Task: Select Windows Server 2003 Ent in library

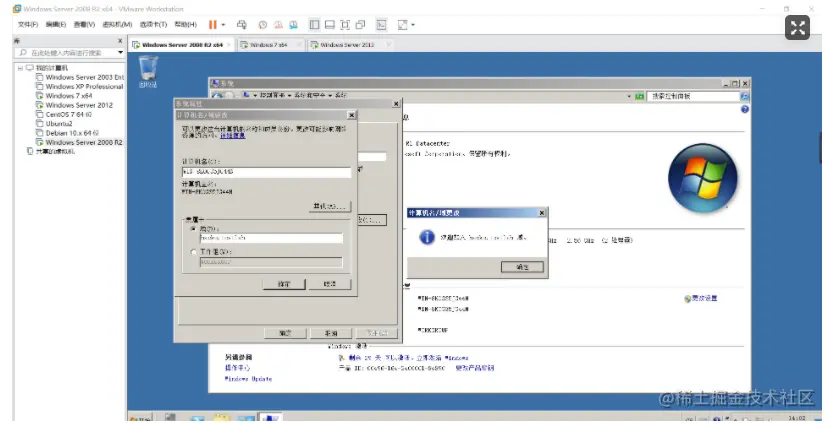Action: [x=80, y=77]
